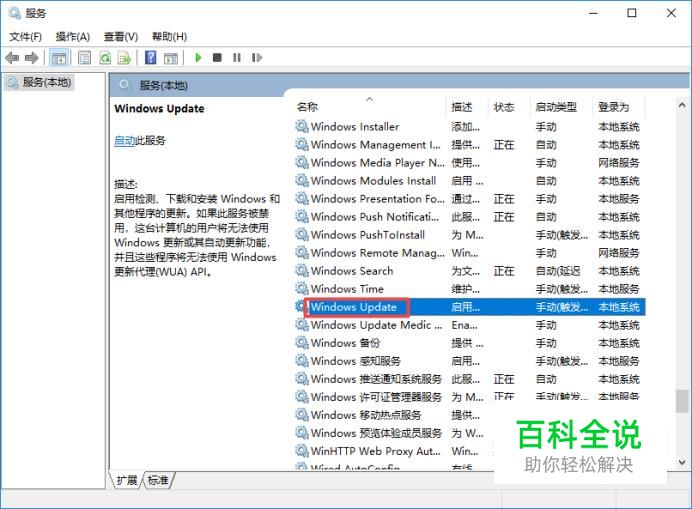The image size is (692, 509).
Task: Select 服务(本地) in left tree
Action: 39,82
